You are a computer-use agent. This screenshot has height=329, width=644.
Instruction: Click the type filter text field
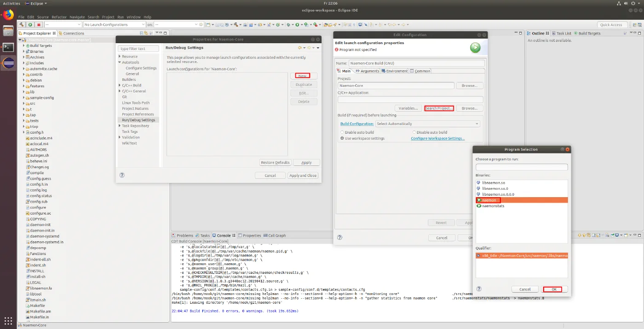tap(138, 48)
